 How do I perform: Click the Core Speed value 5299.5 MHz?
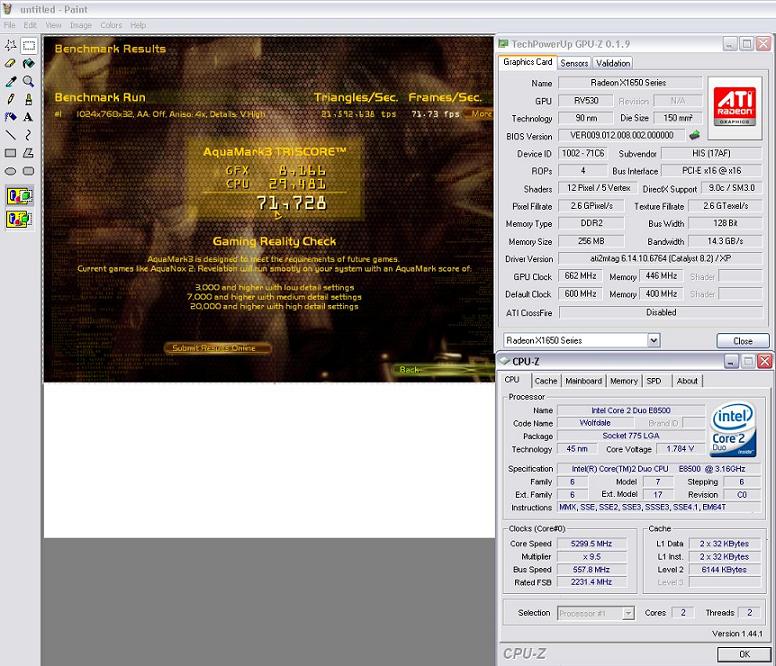(x=591, y=544)
